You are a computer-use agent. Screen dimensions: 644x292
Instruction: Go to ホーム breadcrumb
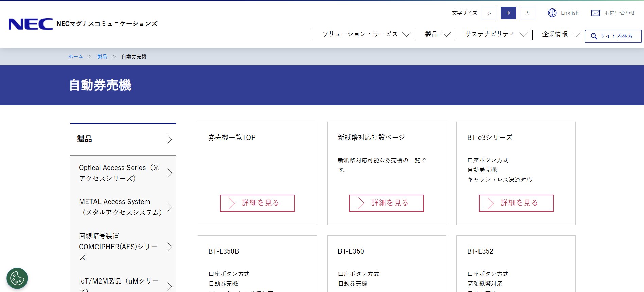pos(75,57)
